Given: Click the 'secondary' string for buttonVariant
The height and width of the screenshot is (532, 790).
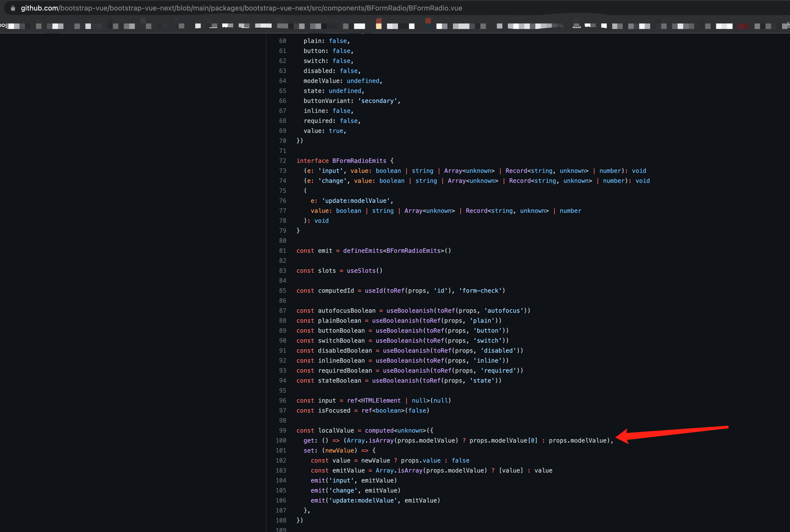Looking at the screenshot, I should coord(377,101).
